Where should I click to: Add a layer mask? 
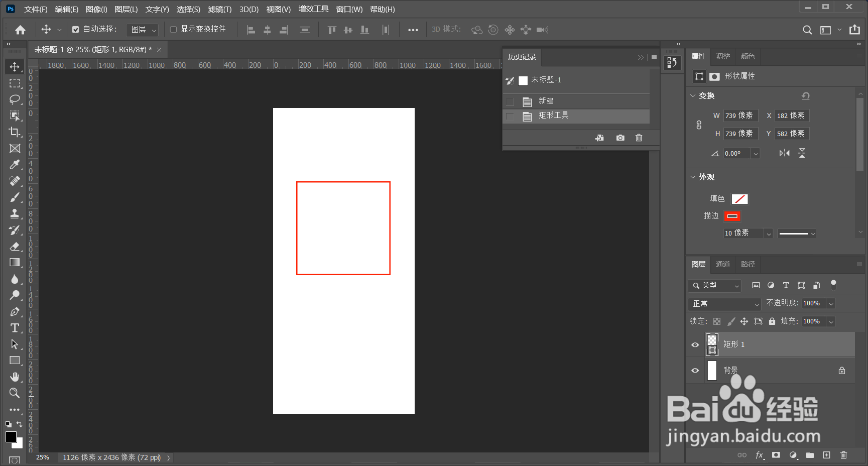776,455
